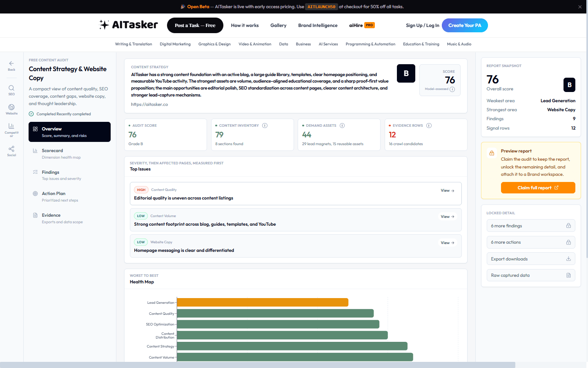
Task: Open Education & Training category
Action: 421,44
